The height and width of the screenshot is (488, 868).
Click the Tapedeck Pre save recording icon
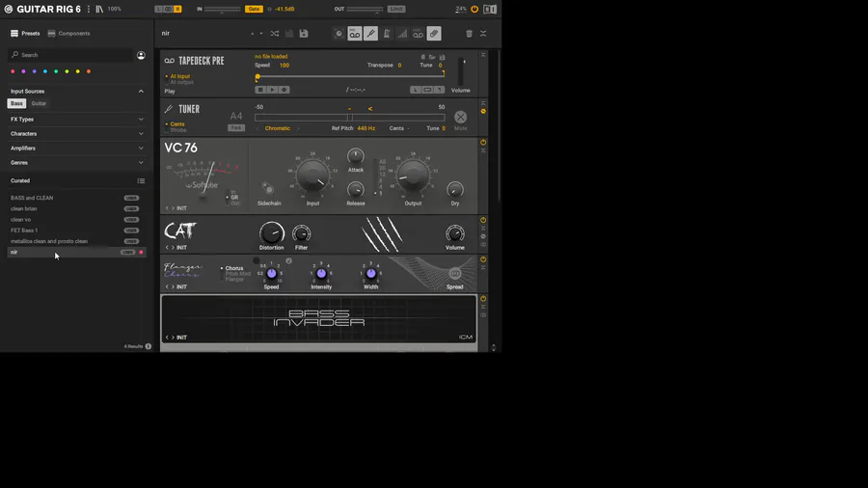pos(442,57)
